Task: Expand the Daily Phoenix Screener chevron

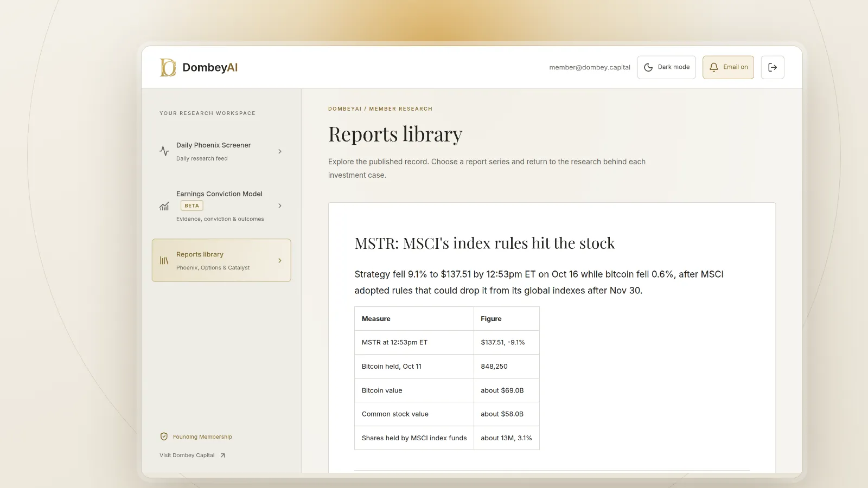Action: [280, 151]
